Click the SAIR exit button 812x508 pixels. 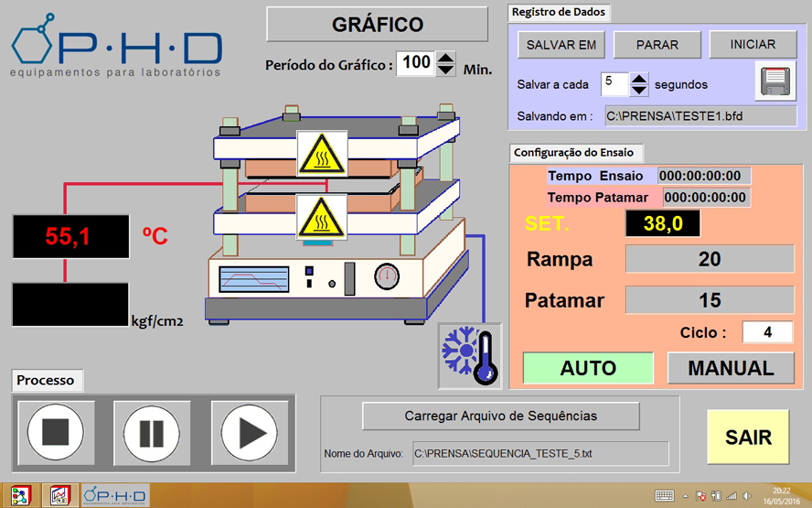tap(748, 438)
